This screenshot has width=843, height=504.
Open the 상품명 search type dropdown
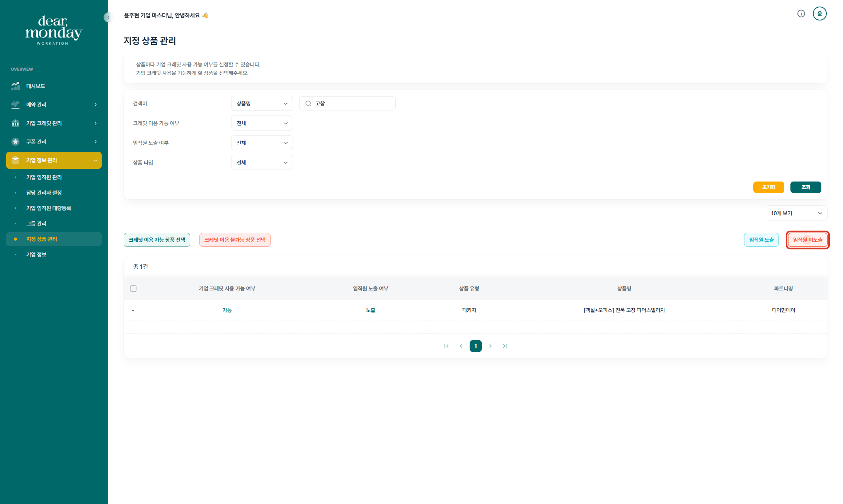coord(262,104)
